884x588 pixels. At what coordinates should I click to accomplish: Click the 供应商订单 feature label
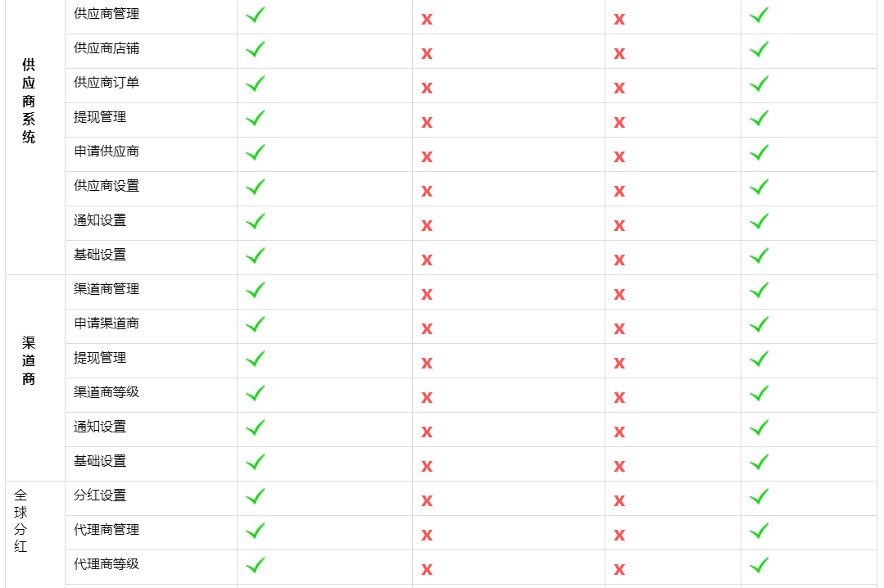(106, 83)
